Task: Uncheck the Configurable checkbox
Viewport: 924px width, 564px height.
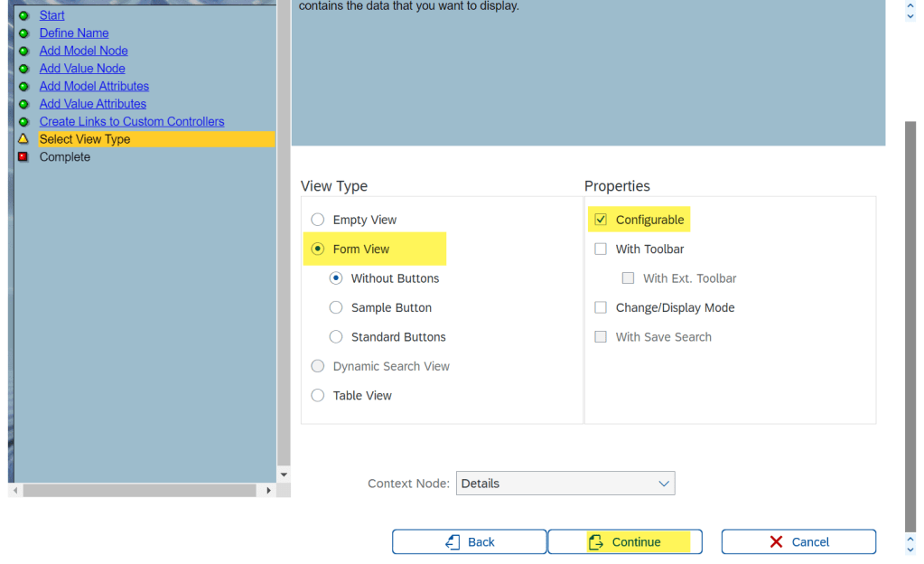Action: (601, 220)
